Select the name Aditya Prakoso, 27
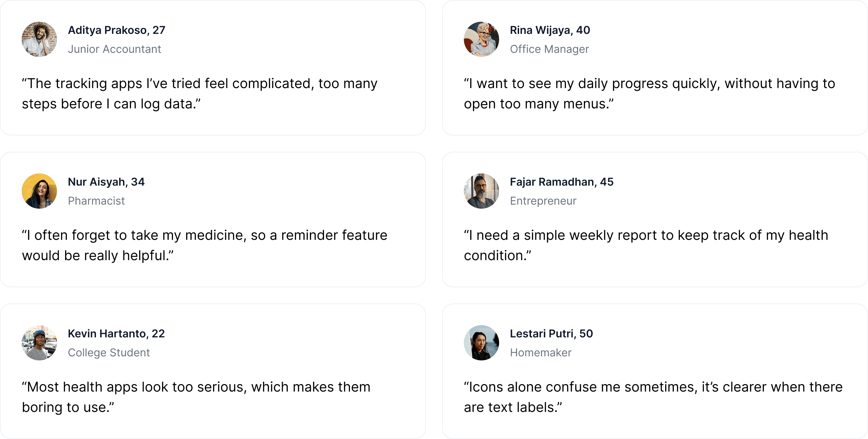The width and height of the screenshot is (868, 439). coord(117,30)
